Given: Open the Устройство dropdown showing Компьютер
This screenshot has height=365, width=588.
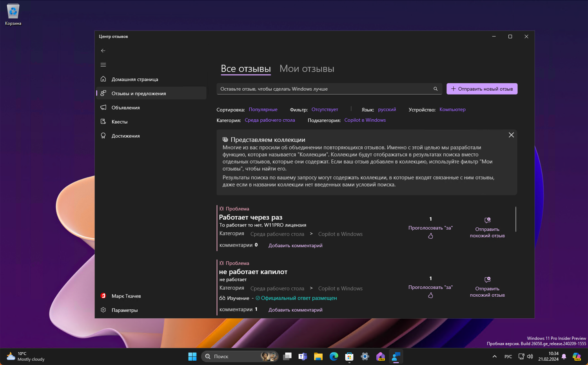Looking at the screenshot, I should click(452, 109).
